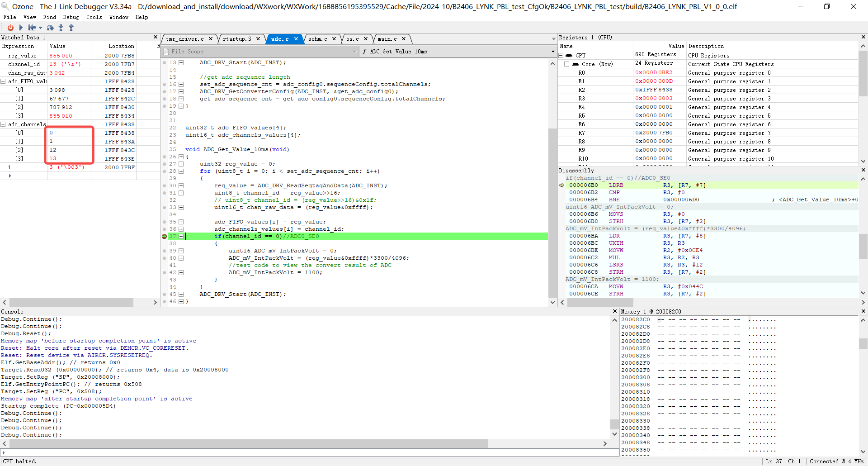Screen dimensions: 868x466
Task: Open the Tools menu
Action: [94, 17]
